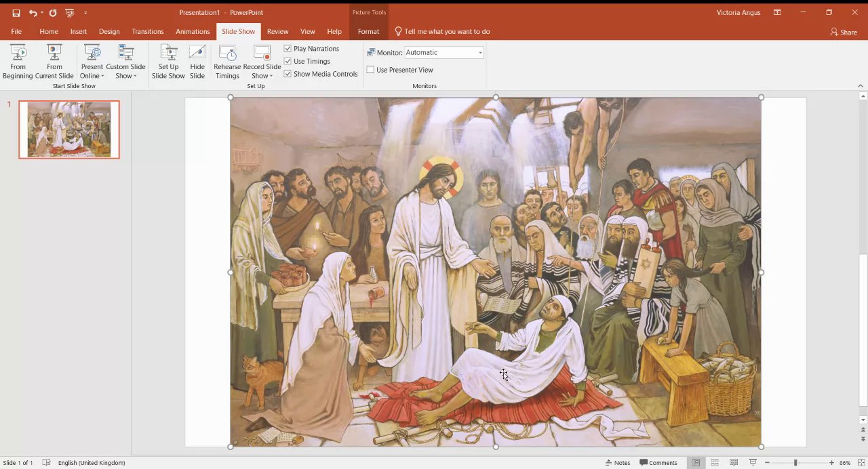
Task: Open the File menu
Action: click(x=16, y=31)
